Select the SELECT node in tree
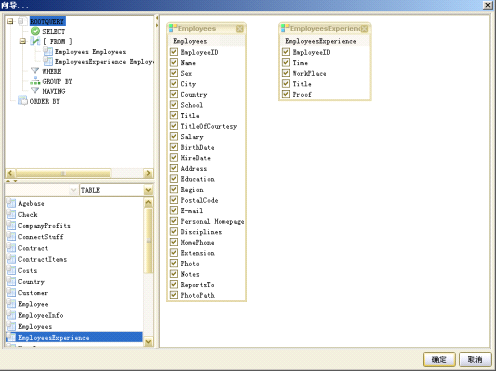 click(x=54, y=31)
